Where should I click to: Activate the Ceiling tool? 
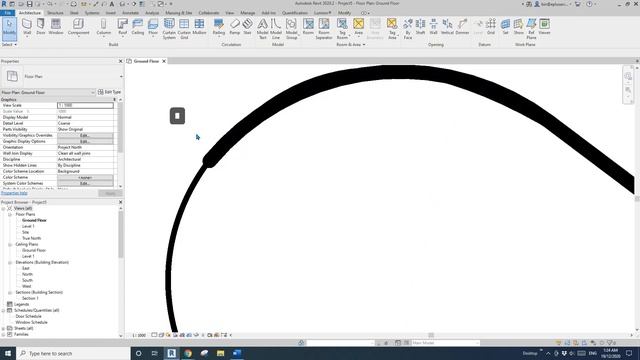(138, 27)
